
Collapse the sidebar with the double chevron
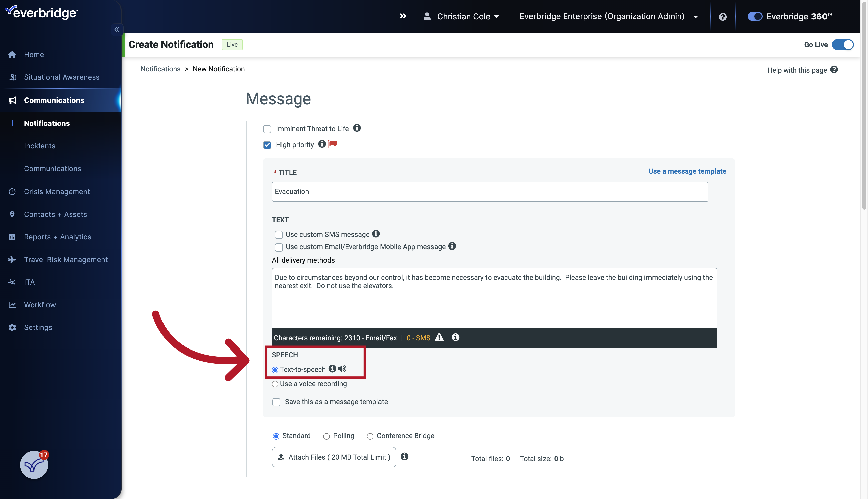pyautogui.click(x=117, y=29)
